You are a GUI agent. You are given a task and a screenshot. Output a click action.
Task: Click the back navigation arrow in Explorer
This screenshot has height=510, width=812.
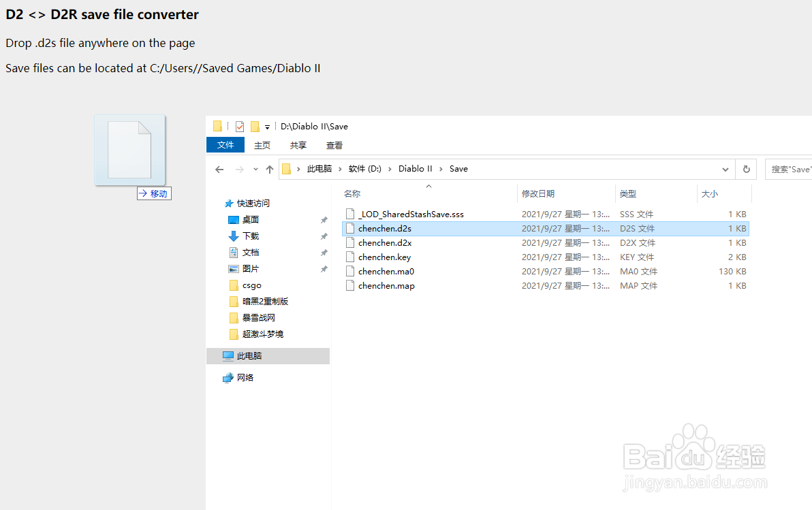[x=219, y=170]
